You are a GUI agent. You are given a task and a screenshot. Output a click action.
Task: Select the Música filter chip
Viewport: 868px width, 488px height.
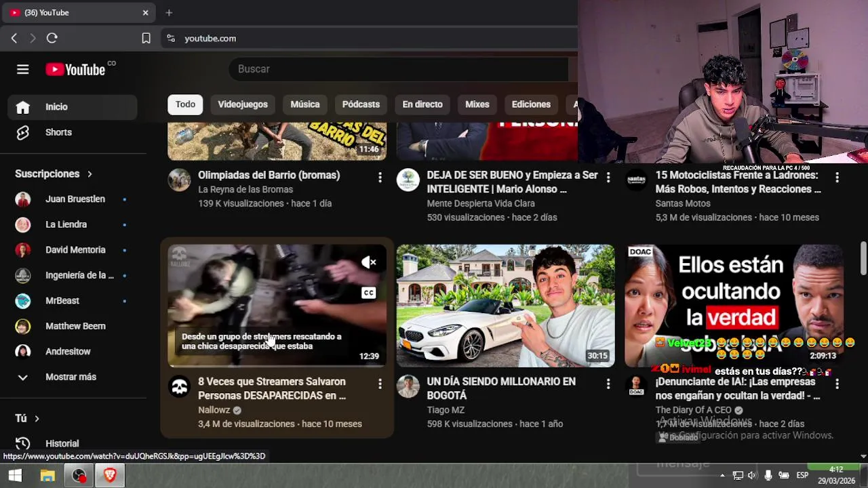click(305, 104)
